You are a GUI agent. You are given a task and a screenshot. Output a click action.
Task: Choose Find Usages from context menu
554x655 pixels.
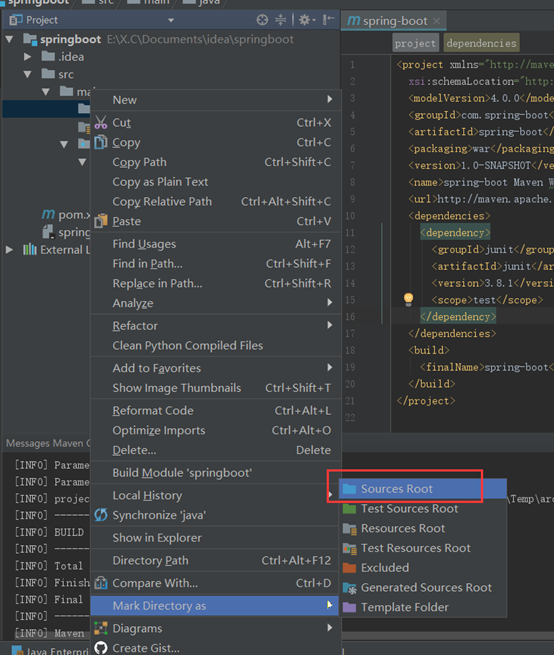click(216, 244)
